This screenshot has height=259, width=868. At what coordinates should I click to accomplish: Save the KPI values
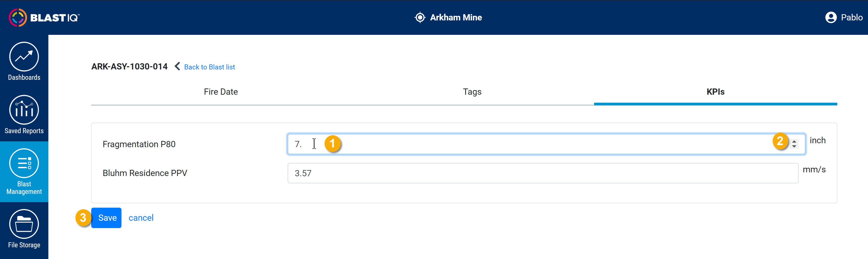point(107,218)
